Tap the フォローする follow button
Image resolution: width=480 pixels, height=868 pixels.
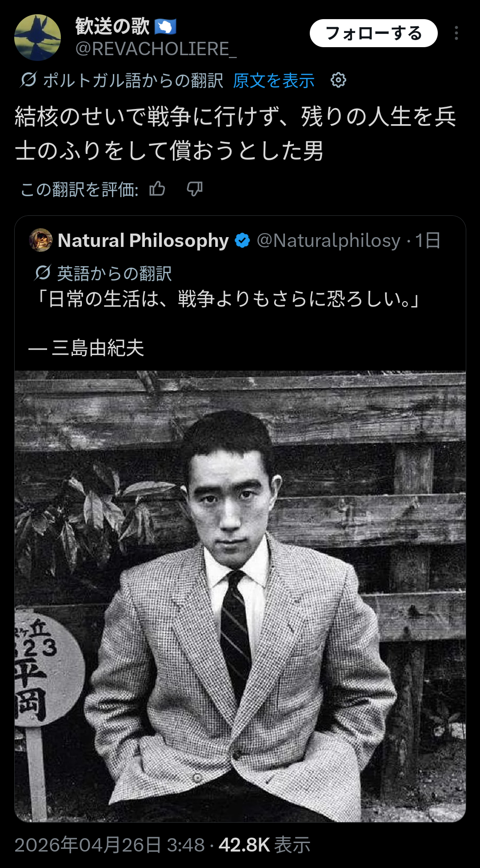click(373, 33)
